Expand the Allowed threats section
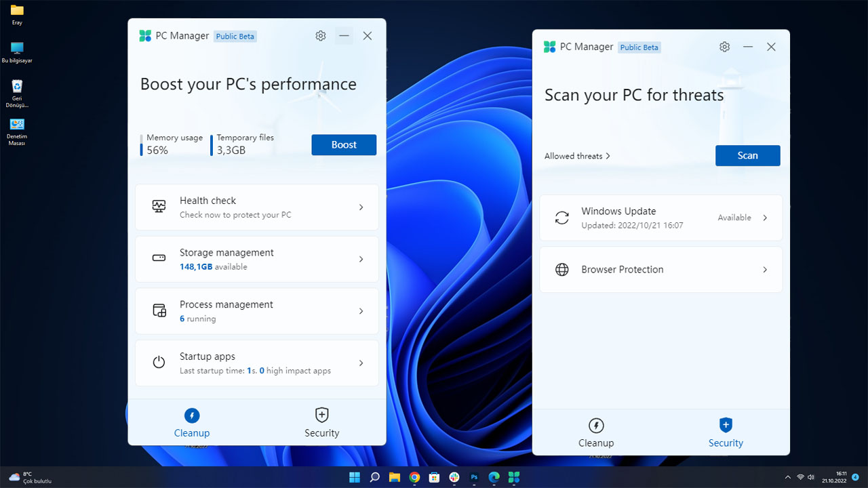868x488 pixels. (x=576, y=156)
